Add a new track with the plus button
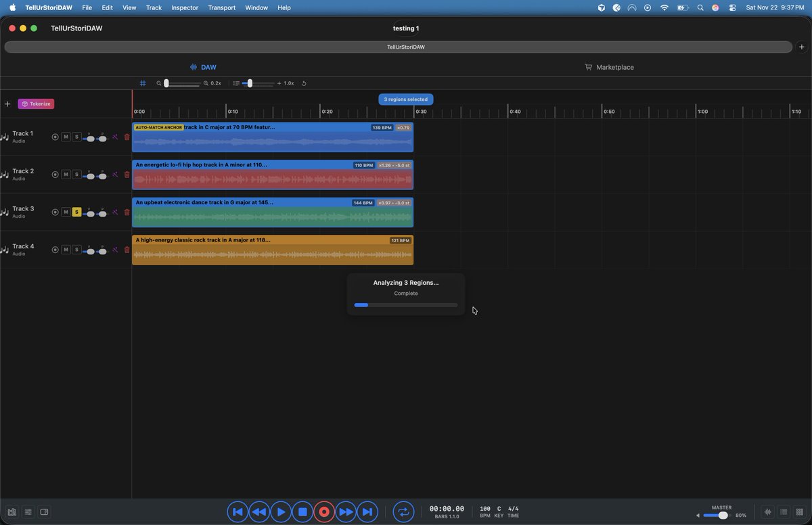Image resolution: width=812 pixels, height=525 pixels. (8, 104)
